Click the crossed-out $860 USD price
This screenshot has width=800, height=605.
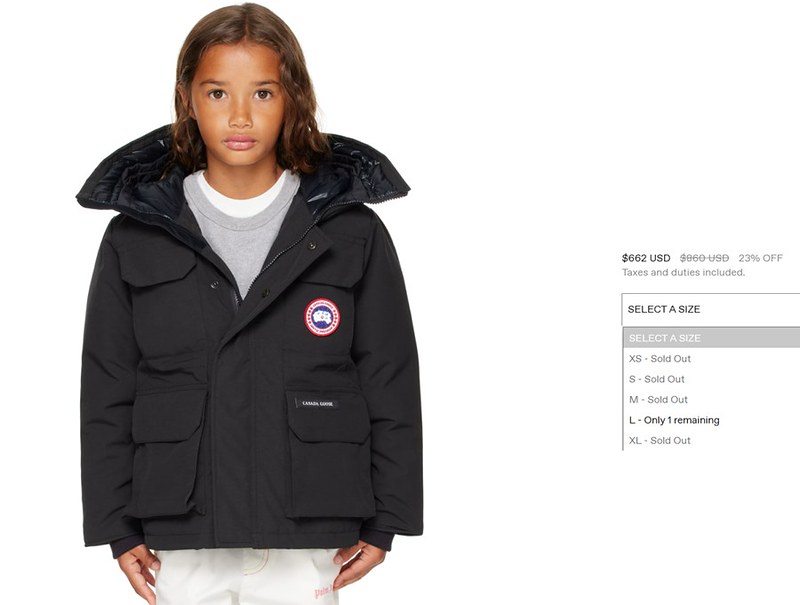(704, 258)
